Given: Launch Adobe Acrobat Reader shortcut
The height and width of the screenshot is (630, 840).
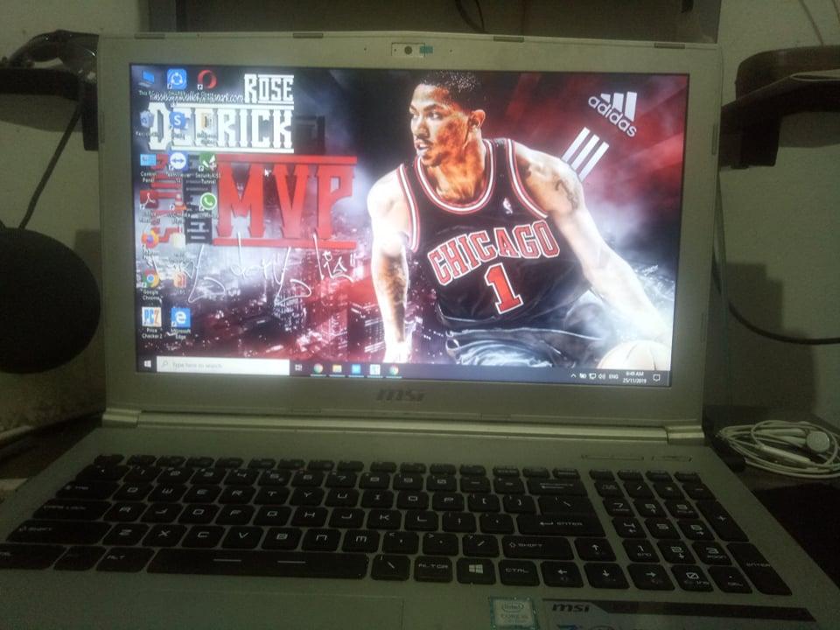Looking at the screenshot, I should 149,199.
